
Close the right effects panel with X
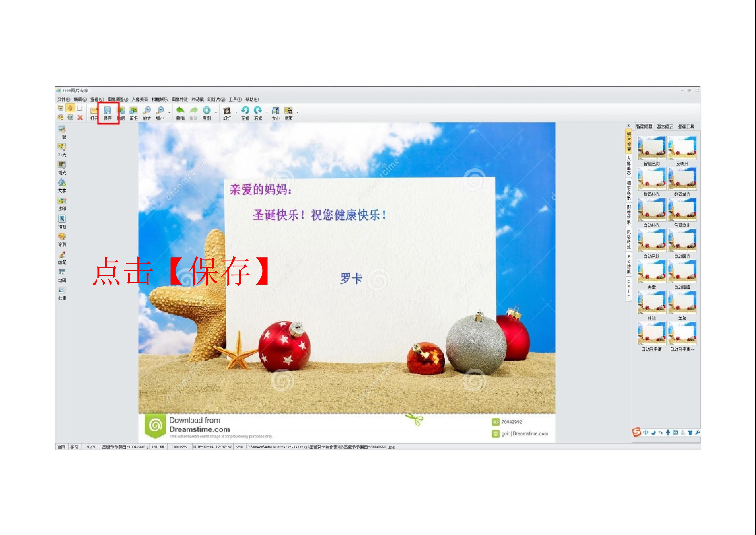[628, 126]
